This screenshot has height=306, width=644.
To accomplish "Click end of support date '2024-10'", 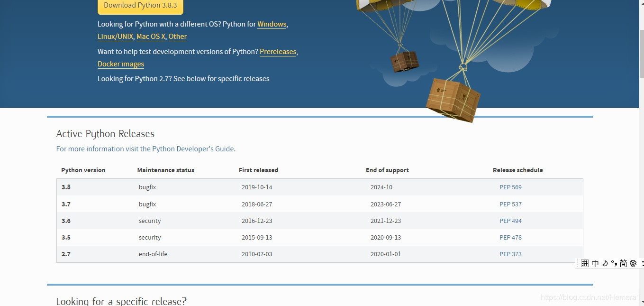I will pyautogui.click(x=381, y=187).
